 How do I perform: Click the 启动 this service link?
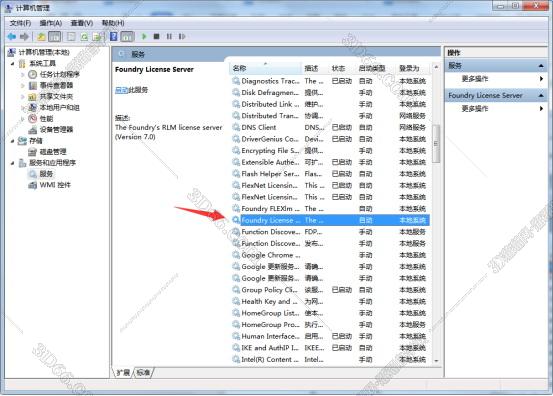pyautogui.click(x=121, y=90)
